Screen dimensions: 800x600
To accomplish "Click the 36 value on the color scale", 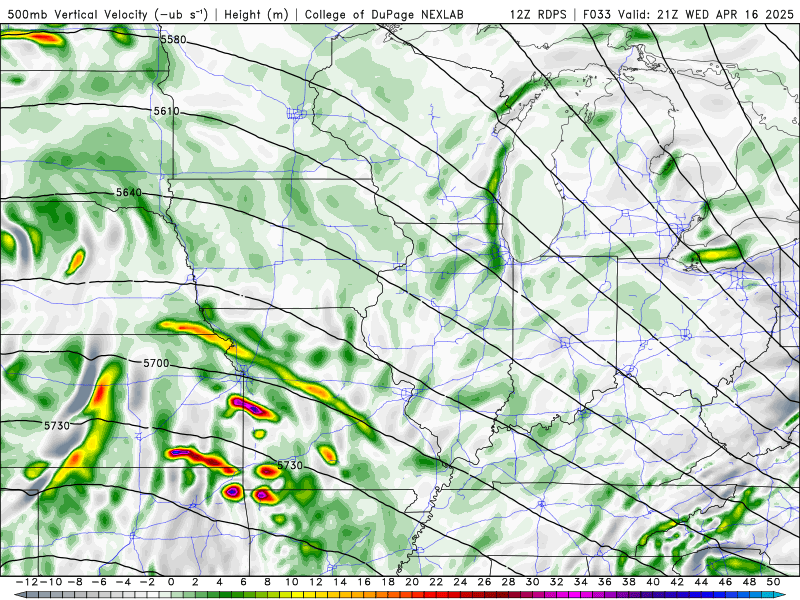I will point(605,582).
